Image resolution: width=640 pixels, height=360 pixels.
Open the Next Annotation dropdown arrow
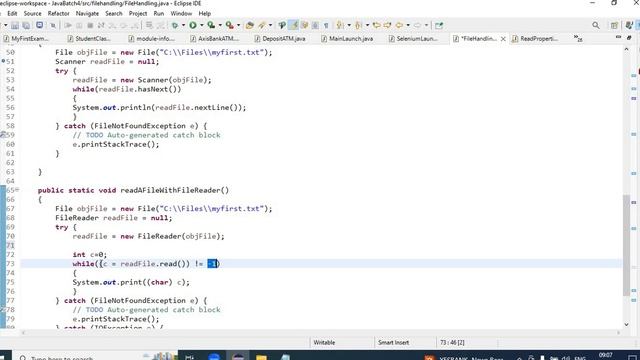point(349,25)
